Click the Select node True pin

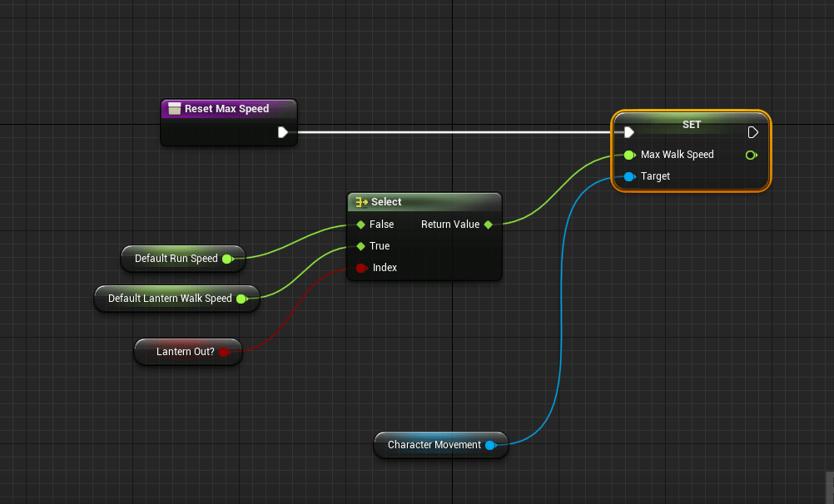point(360,246)
